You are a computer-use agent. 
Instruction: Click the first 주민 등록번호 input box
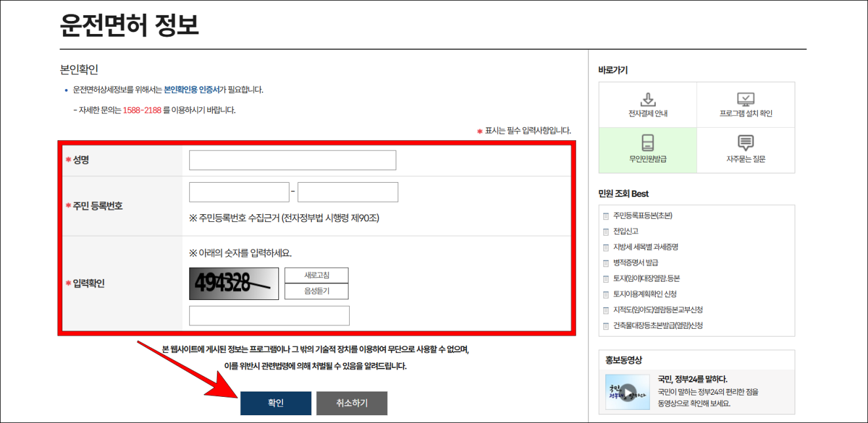(x=239, y=191)
